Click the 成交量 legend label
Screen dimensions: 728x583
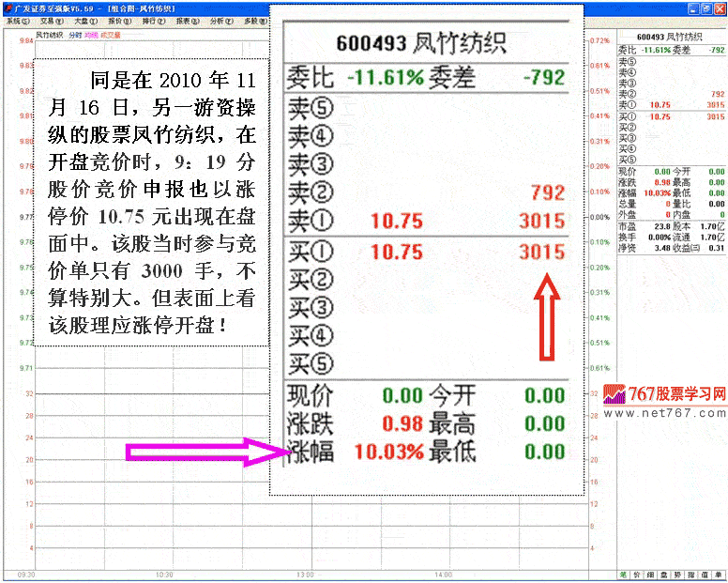pyautogui.click(x=111, y=35)
